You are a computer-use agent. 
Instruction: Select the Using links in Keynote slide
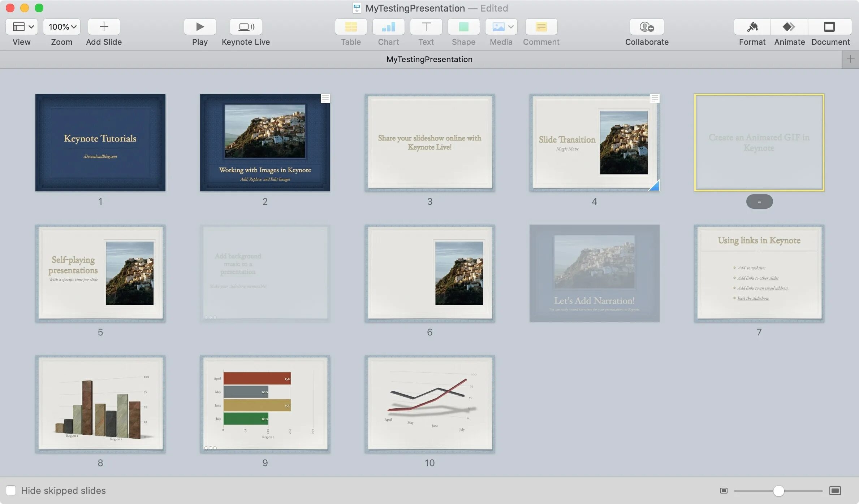click(759, 273)
